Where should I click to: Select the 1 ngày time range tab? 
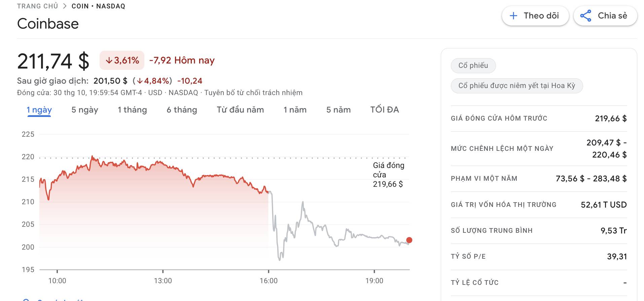pyautogui.click(x=39, y=110)
